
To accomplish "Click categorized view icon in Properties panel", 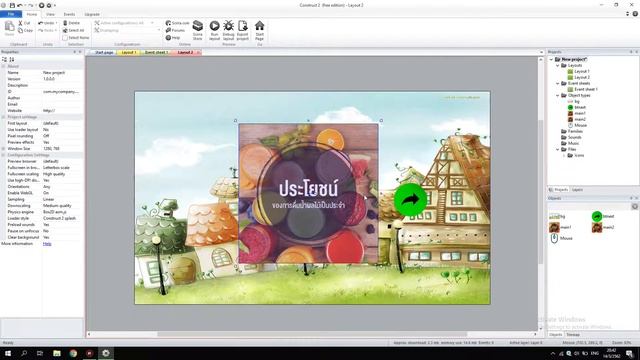I will [4, 60].
